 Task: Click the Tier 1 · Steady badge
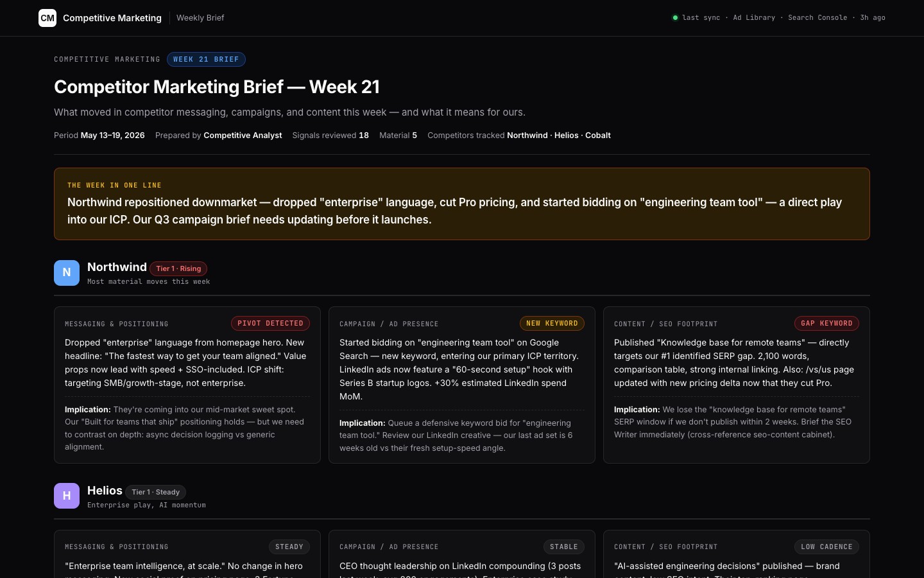[155, 492]
